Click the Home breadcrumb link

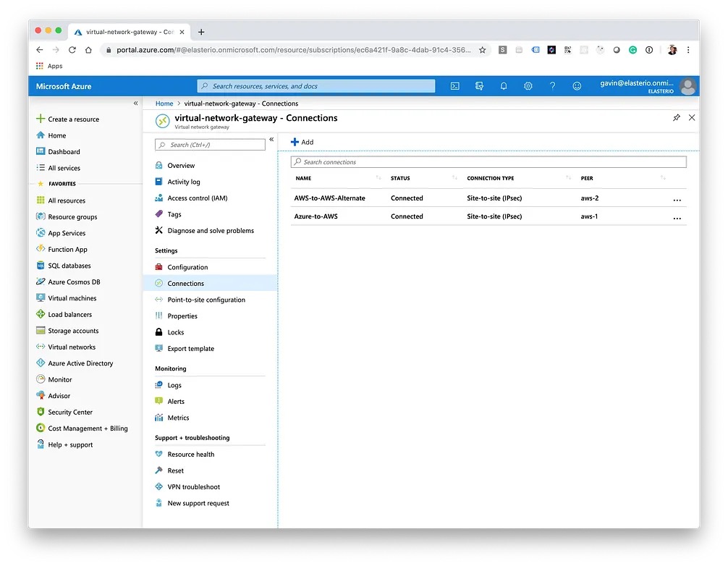(164, 103)
